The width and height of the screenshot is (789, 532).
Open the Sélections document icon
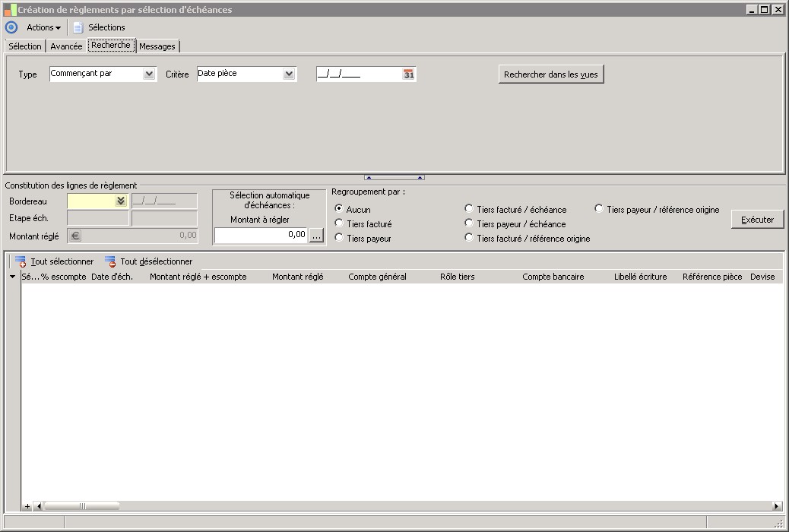(x=78, y=27)
